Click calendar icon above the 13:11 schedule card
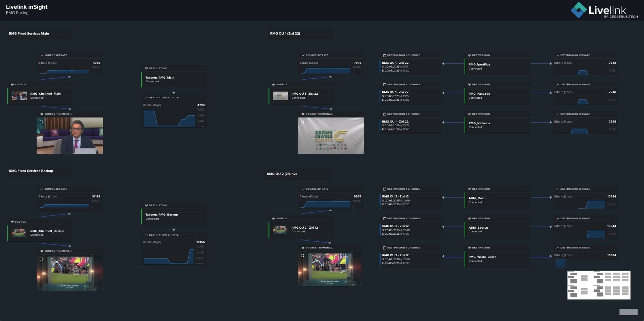The width and height of the screenshot is (644, 321). coord(385,55)
